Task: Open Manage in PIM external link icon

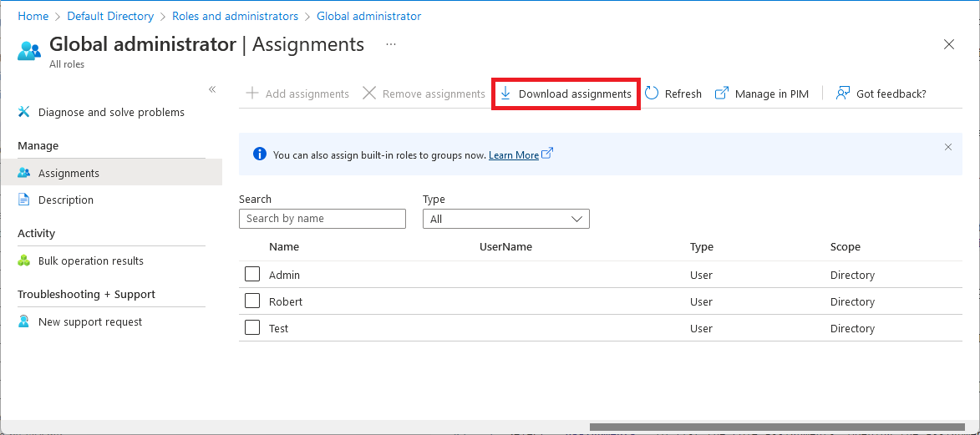Action: pyautogui.click(x=722, y=94)
